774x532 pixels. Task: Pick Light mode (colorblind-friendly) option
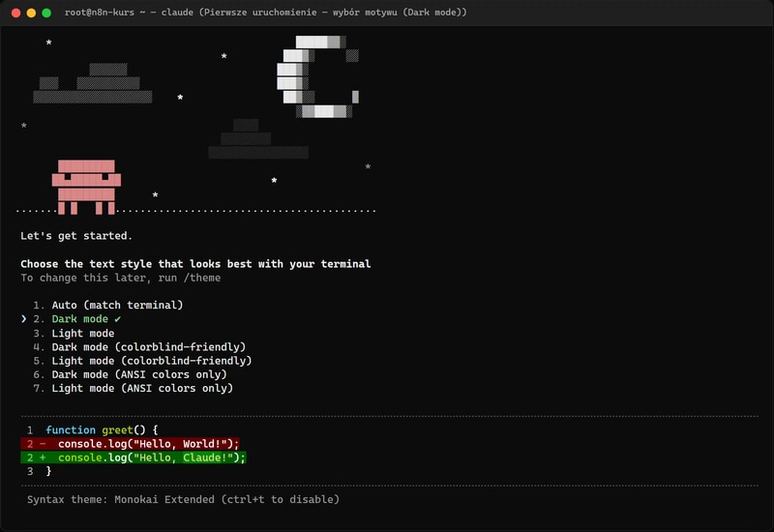tap(142, 361)
